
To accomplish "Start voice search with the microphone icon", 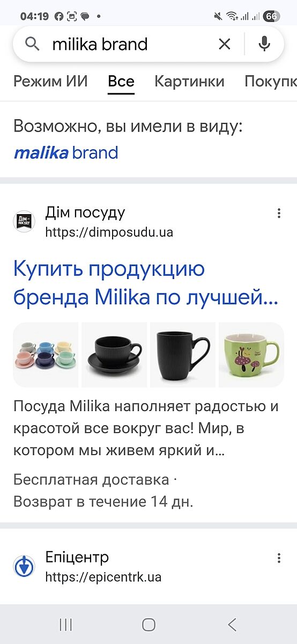I will 264,44.
